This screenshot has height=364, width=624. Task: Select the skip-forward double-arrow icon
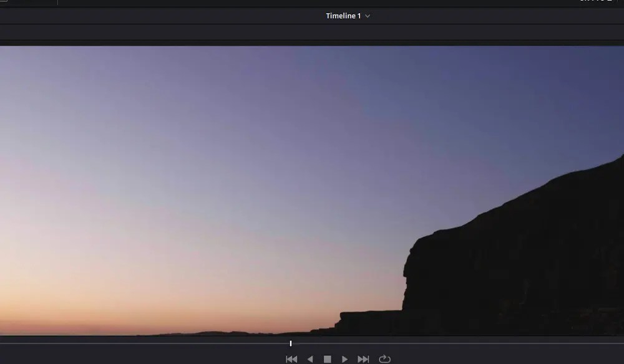coord(363,358)
